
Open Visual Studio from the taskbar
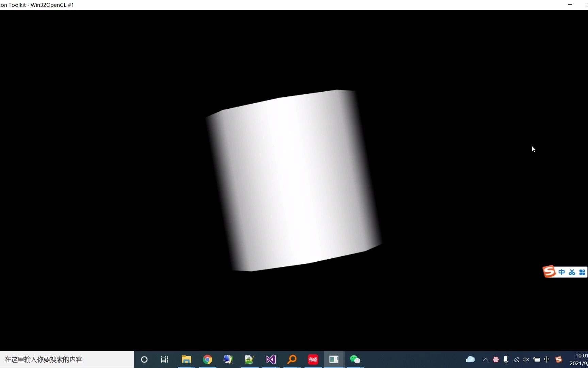[x=270, y=359]
